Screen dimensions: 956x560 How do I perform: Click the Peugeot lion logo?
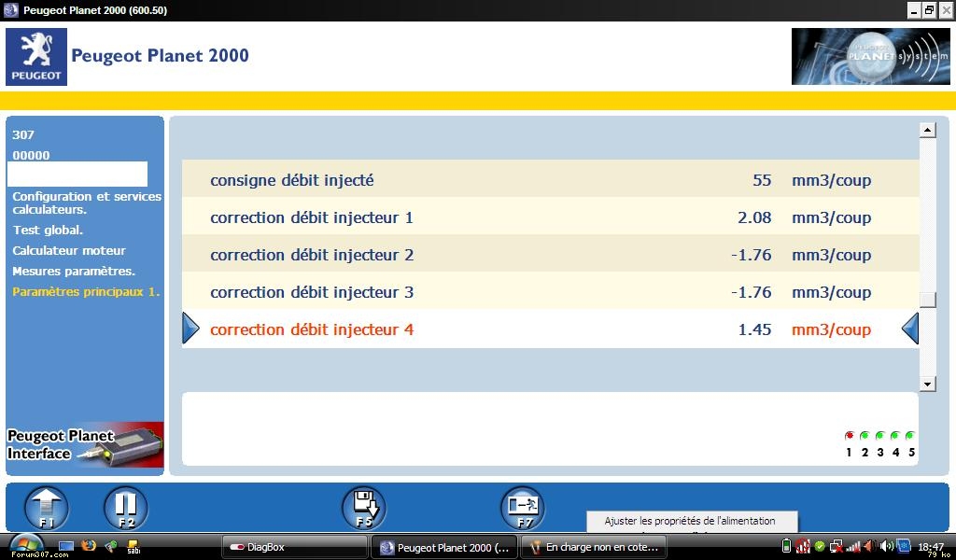point(36,57)
